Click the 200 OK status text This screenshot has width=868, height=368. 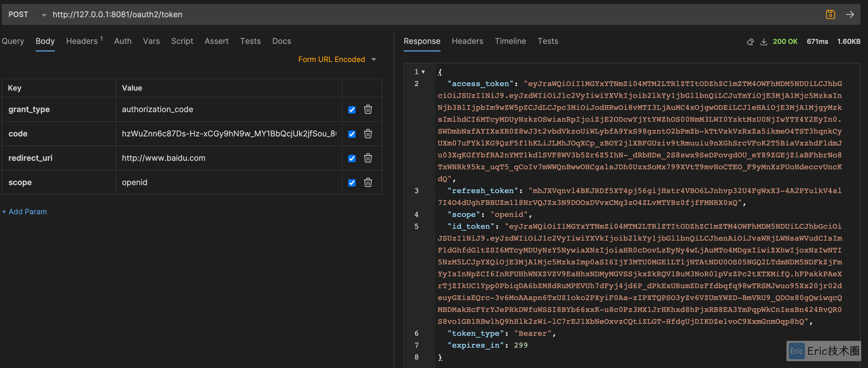(785, 41)
